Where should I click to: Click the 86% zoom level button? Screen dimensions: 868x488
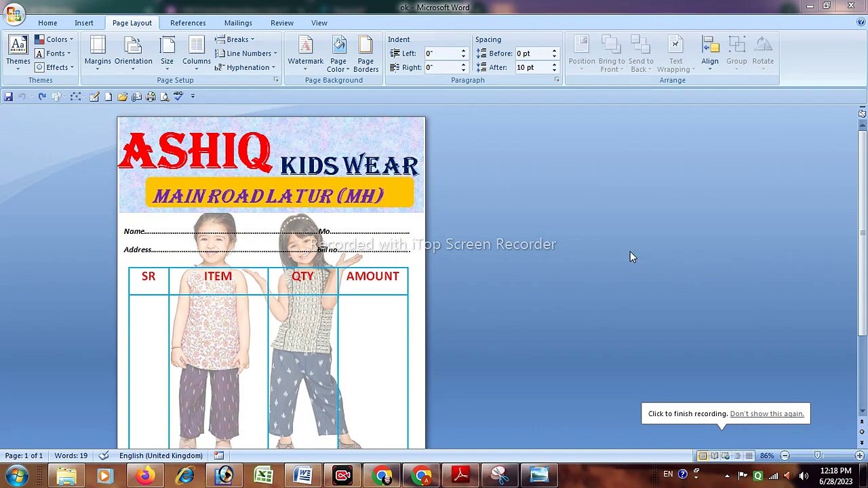[x=767, y=455]
